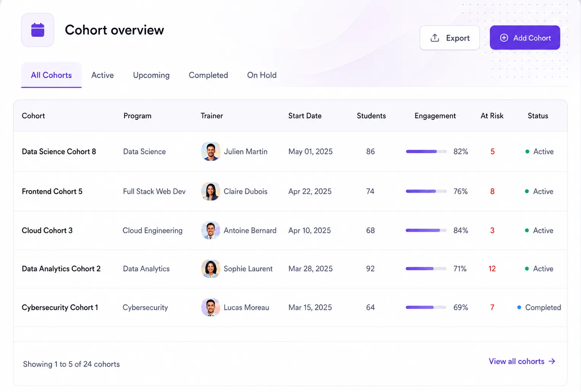
Task: Click Antoine Bernard's profile picture
Action: click(x=211, y=230)
